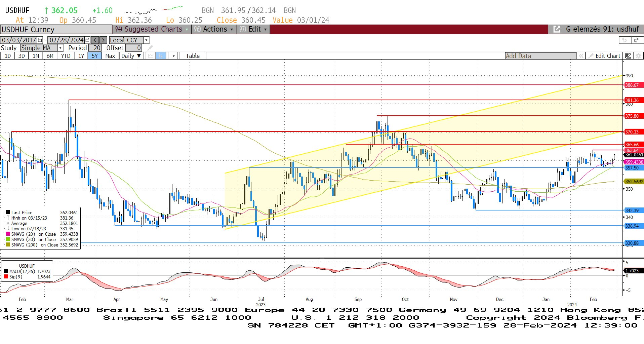Select the YTD time range
Viewport: 644px width, 344px height.
click(66, 56)
